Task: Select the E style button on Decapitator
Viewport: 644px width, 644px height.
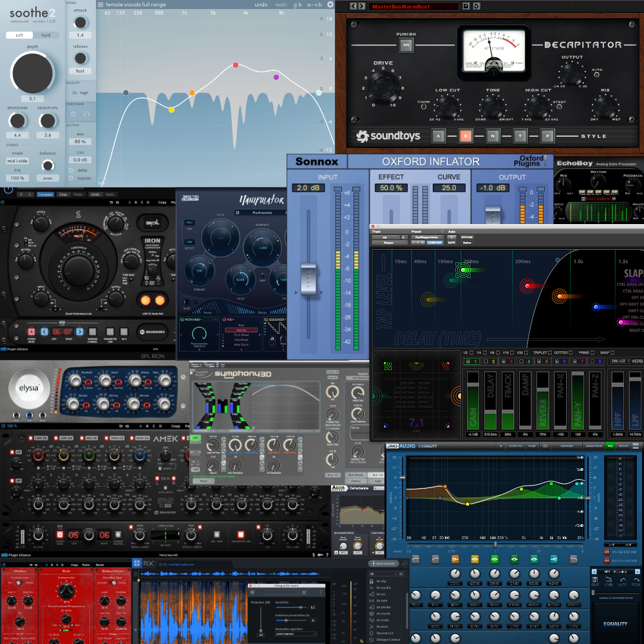Action: click(x=466, y=135)
